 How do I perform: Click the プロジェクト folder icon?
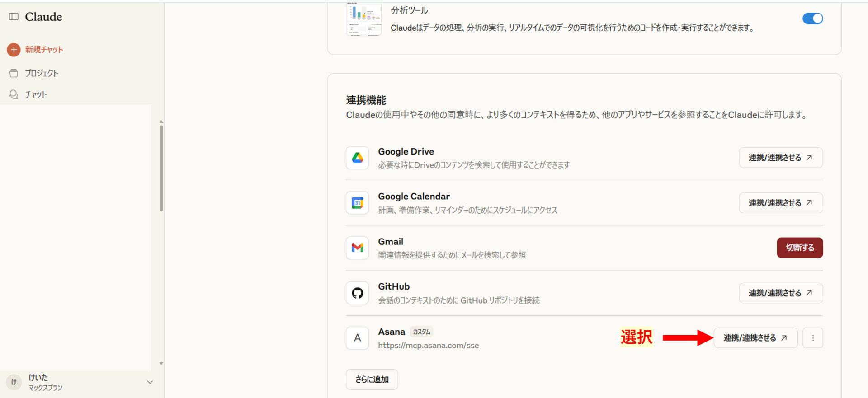[14, 73]
